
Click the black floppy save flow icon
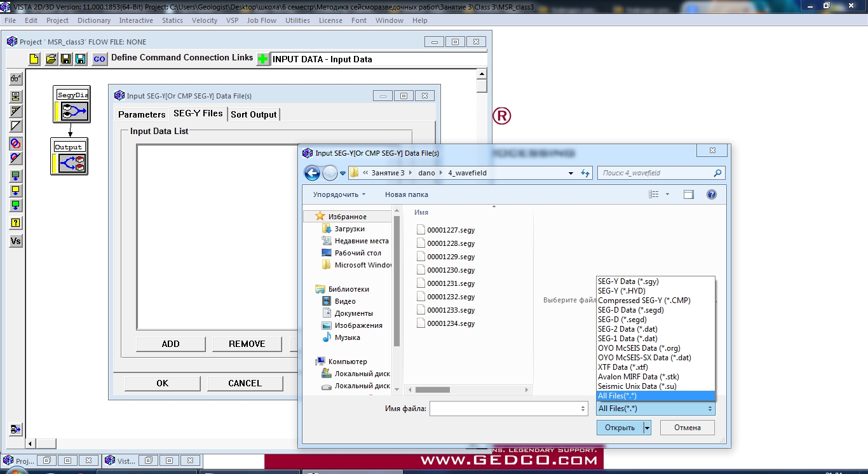click(x=66, y=59)
